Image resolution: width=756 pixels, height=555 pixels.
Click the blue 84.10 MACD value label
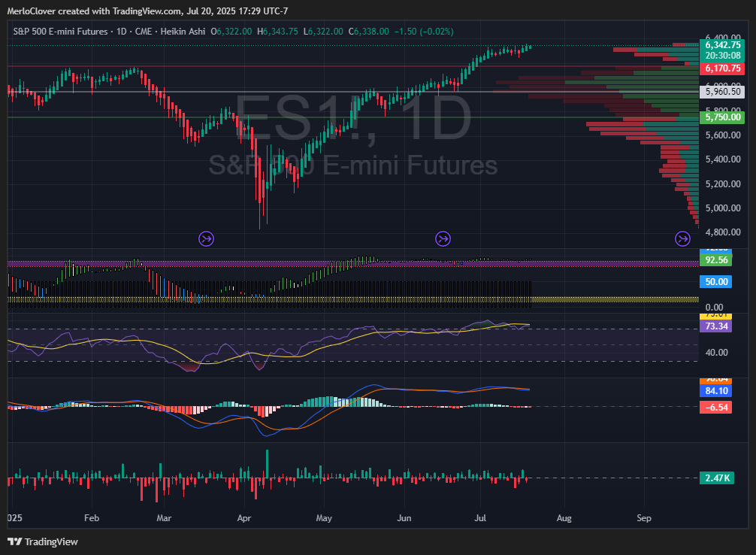click(716, 391)
